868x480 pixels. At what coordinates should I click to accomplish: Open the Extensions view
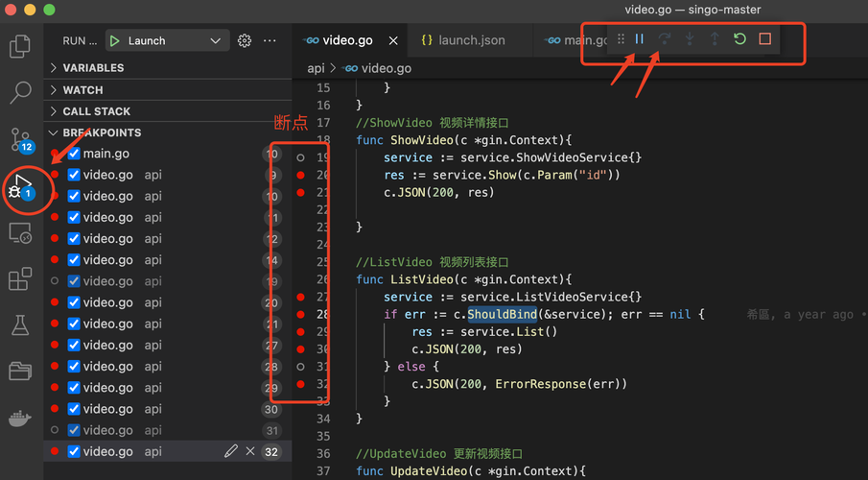coord(20,278)
